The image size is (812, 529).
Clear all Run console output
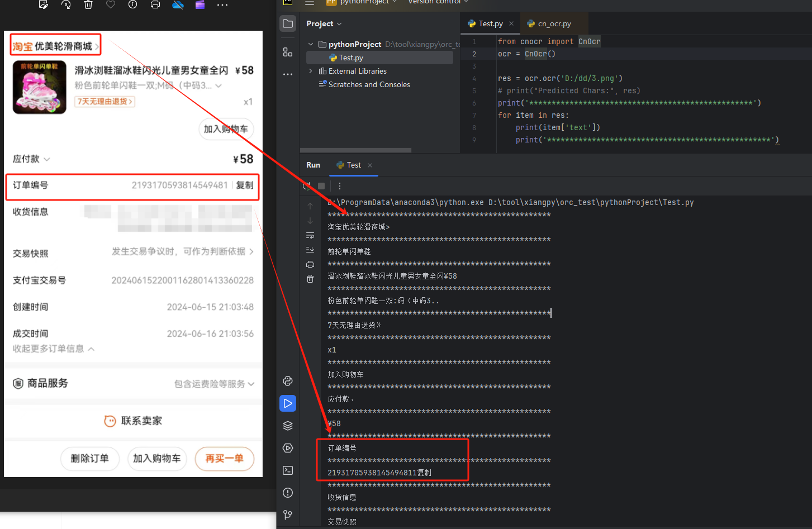tap(310, 279)
